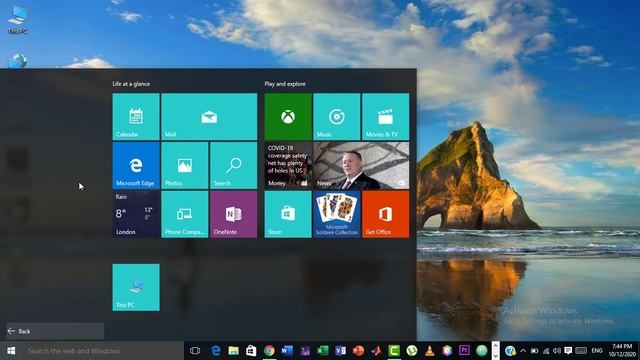
Task: Open the Mail tile
Action: [x=209, y=117]
